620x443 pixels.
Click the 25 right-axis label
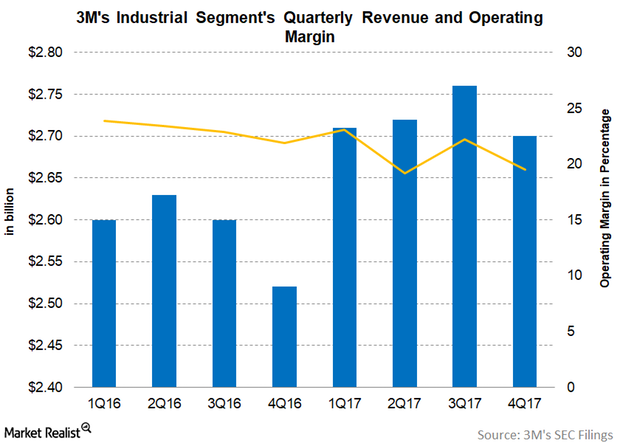click(x=574, y=108)
